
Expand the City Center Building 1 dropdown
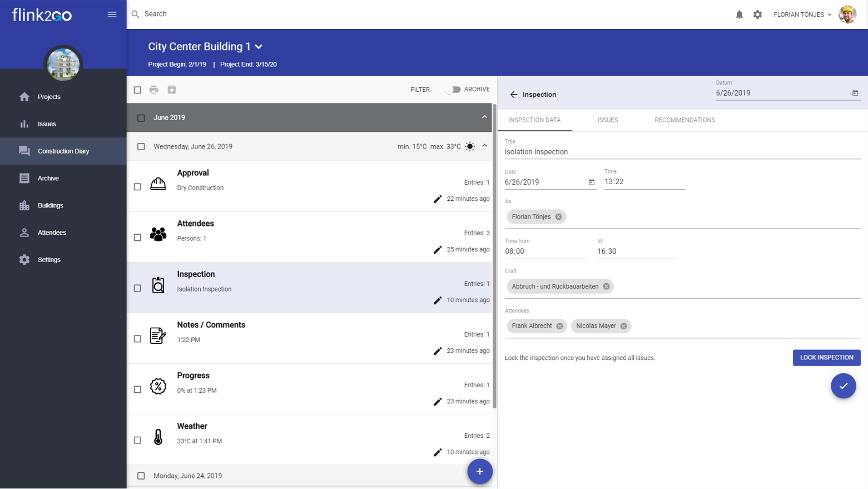tap(259, 47)
